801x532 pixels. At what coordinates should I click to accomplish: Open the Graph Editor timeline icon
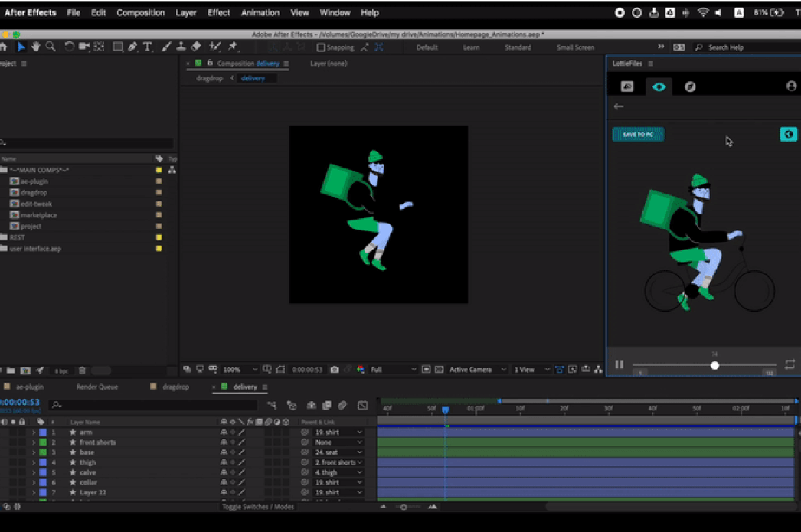click(363, 405)
